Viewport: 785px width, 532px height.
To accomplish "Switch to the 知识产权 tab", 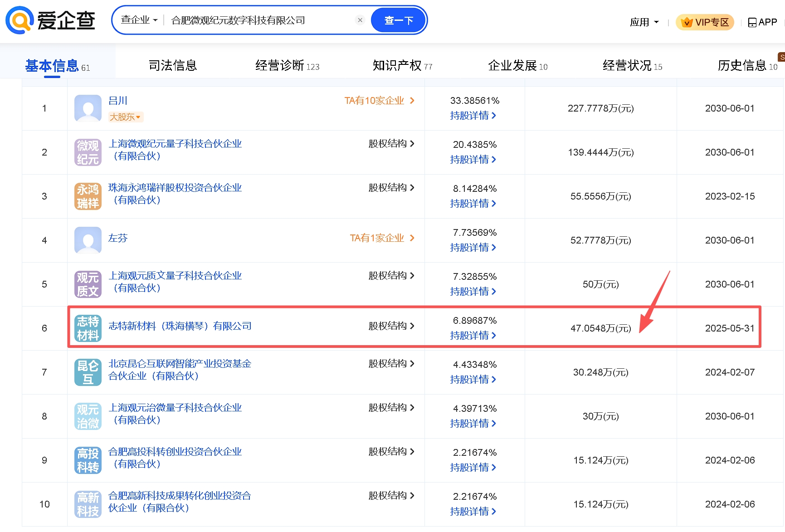I will tap(403, 66).
